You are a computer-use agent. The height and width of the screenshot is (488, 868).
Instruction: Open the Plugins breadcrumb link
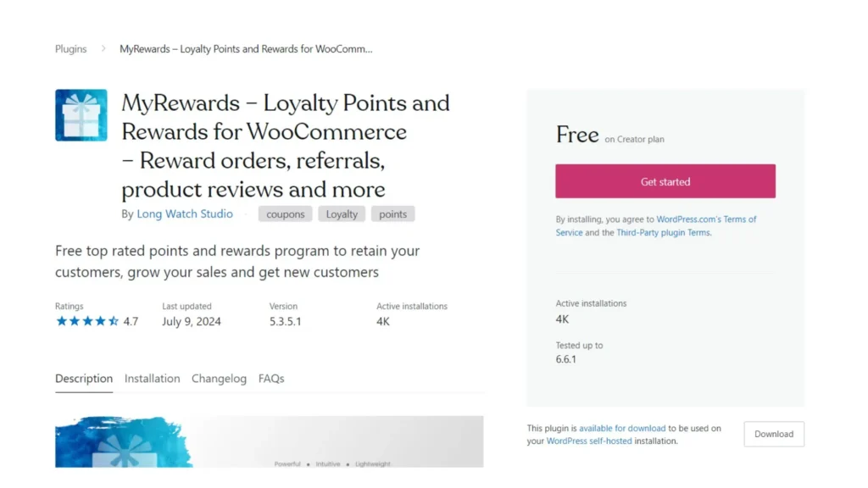click(x=70, y=48)
